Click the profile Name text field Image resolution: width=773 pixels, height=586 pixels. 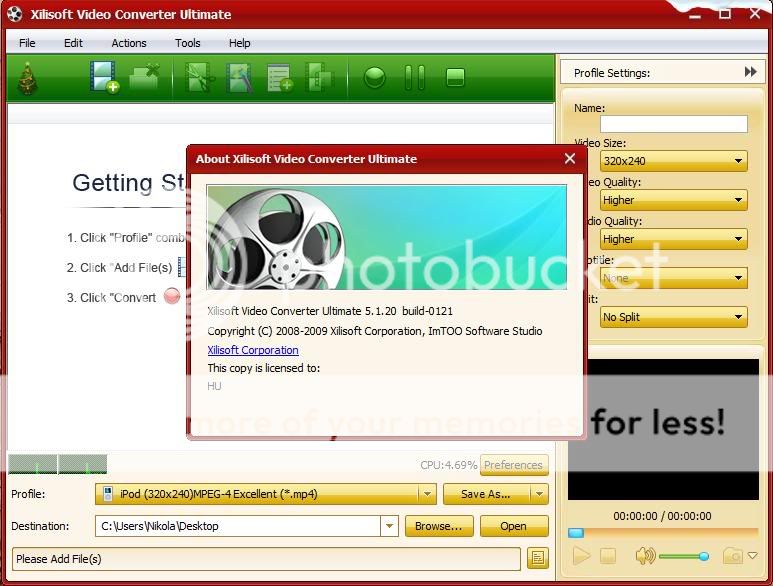click(673, 124)
